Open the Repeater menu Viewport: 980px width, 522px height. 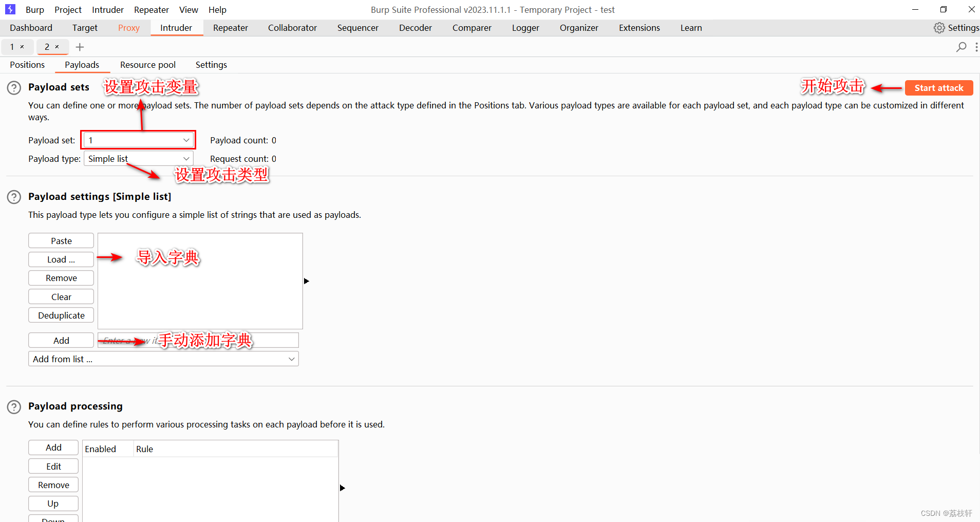[152, 10]
